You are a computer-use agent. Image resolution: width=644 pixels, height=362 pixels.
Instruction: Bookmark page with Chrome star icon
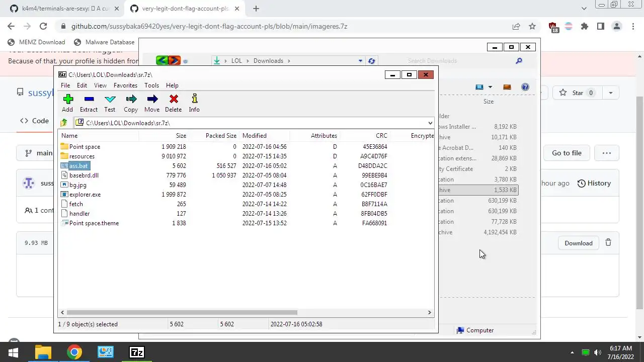(x=532, y=26)
